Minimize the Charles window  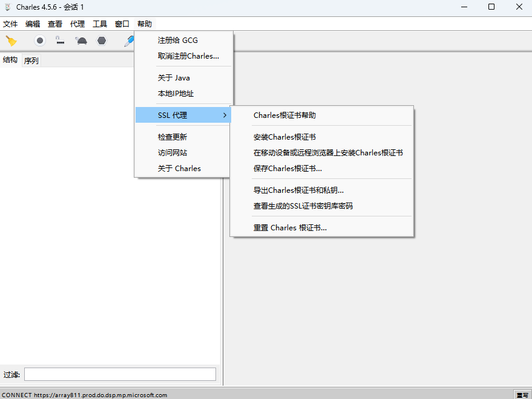464,7
